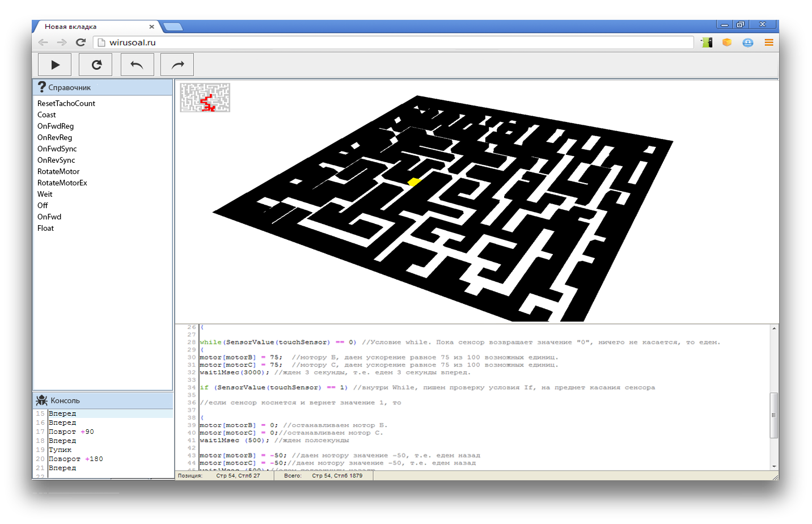812x524 pixels.
Task: Click the bug icon in Консоль header
Action: [x=42, y=400]
